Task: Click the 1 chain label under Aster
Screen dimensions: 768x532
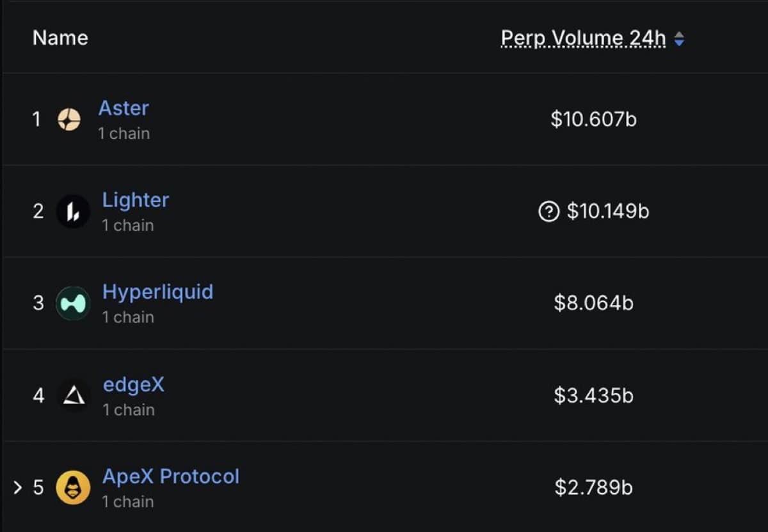Action: coord(124,133)
